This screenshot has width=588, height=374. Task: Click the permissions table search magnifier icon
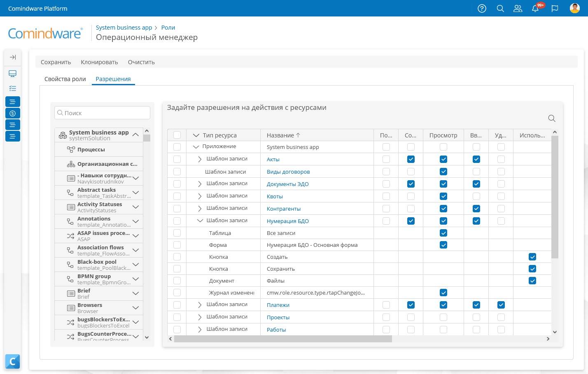tap(552, 118)
